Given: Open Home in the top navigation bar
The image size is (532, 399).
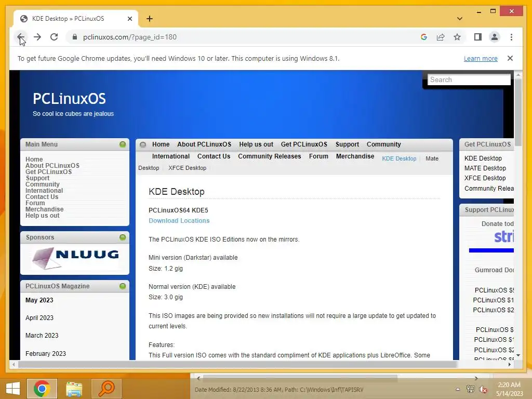Looking at the screenshot, I should (x=161, y=144).
